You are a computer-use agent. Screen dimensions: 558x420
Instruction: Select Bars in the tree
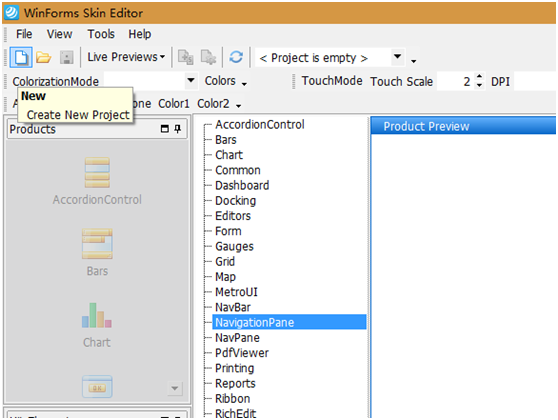tap(226, 140)
